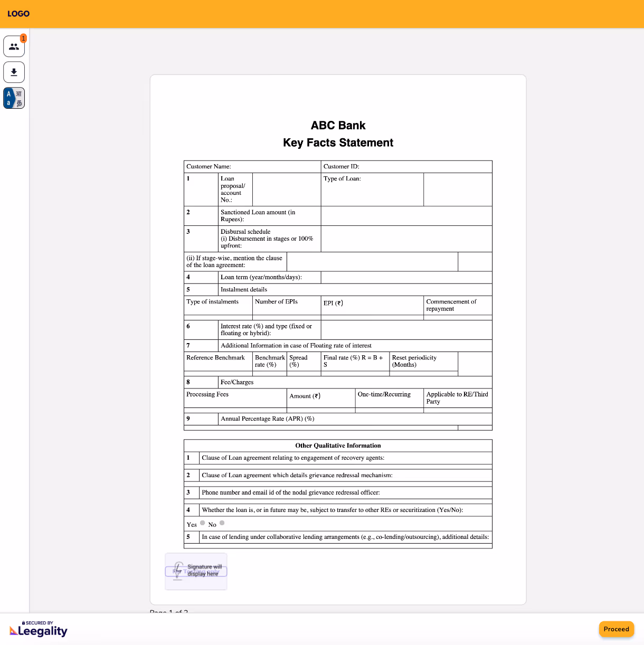Click Other Qualitative Information heading
Image resolution: width=644 pixels, height=645 pixels.
click(338, 446)
